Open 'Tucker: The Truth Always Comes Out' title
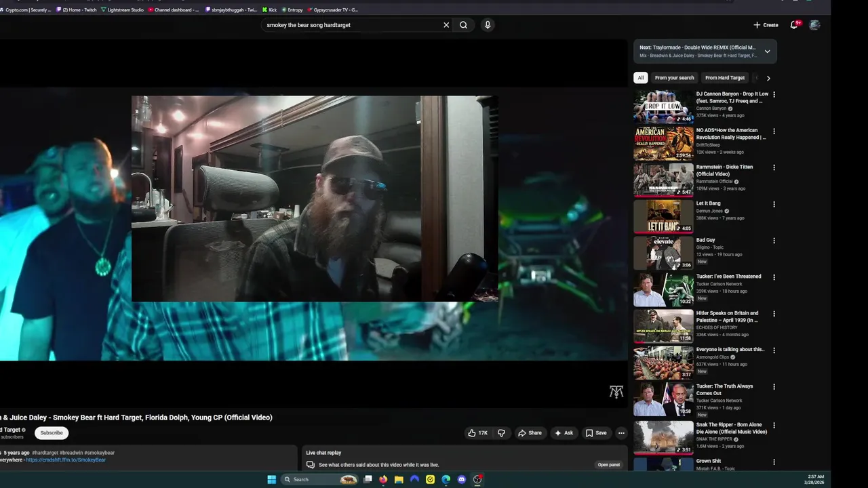 (724, 390)
